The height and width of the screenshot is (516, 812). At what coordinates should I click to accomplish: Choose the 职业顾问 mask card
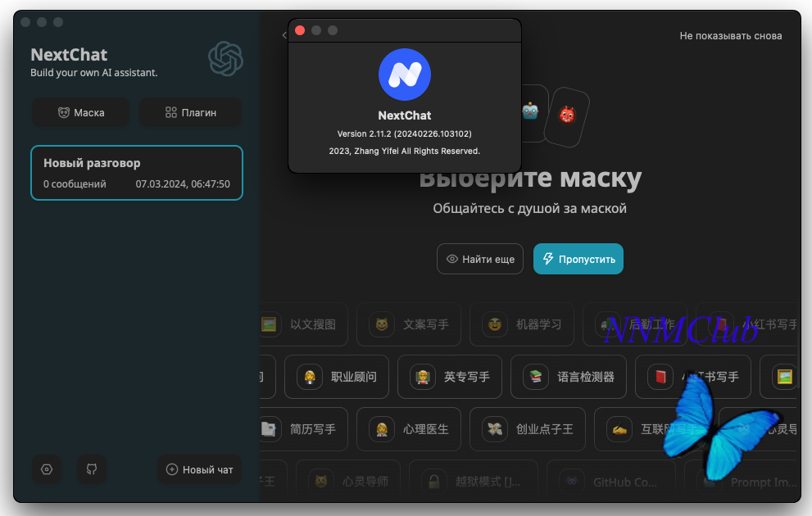[337, 377]
